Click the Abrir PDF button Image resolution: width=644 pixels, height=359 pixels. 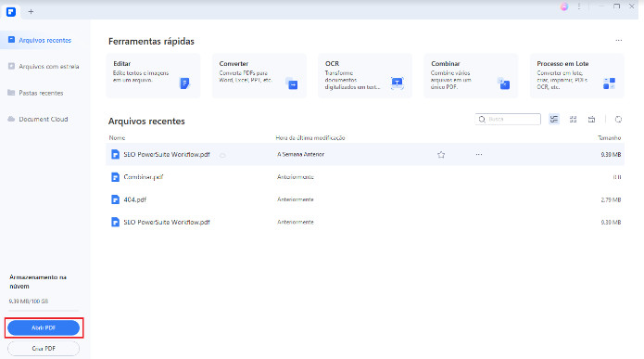(x=44, y=327)
